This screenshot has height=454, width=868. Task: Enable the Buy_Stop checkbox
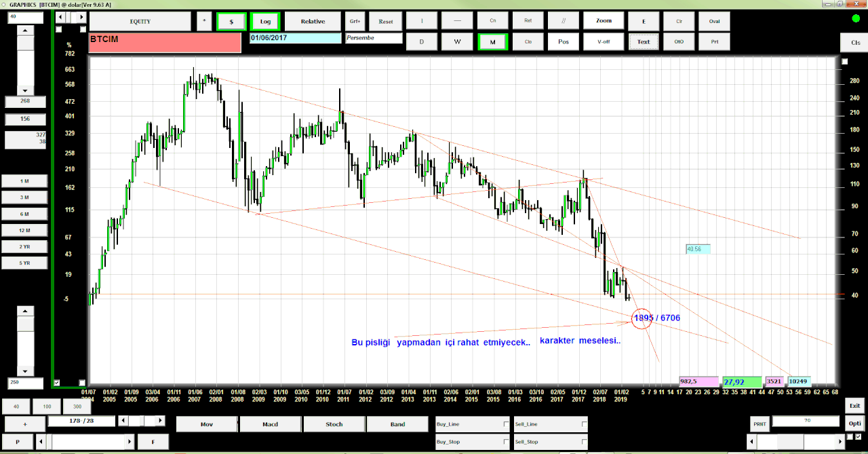coord(506,441)
